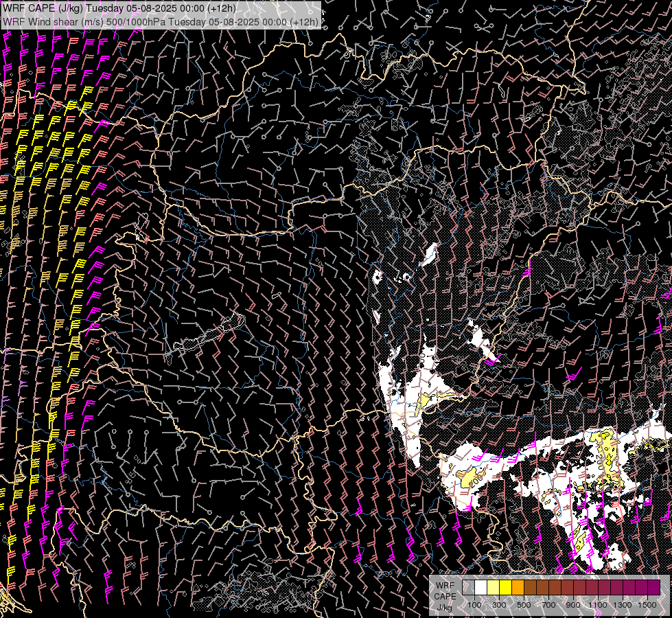The height and width of the screenshot is (618, 672).
Task: Click the transparent below-100 legend swatch
Action: click(468, 588)
